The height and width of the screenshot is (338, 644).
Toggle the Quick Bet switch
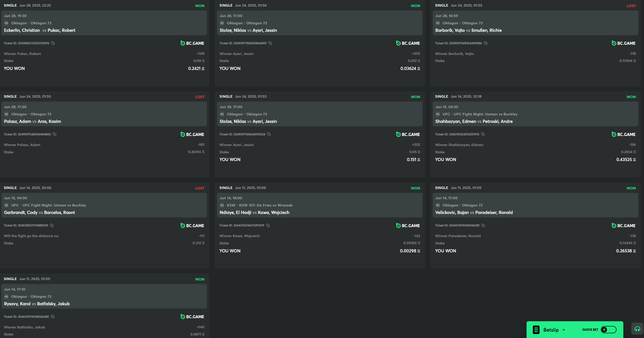pyautogui.click(x=609, y=330)
